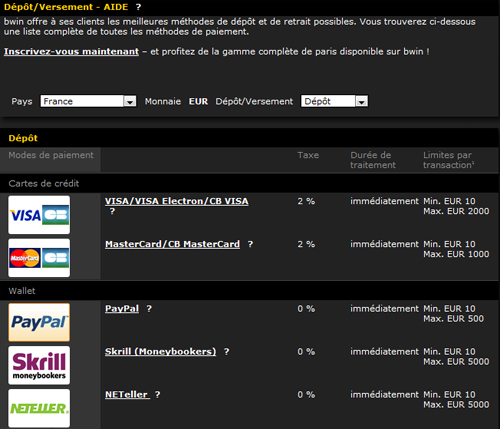Click the VISA CB card logo
The width and height of the screenshot is (500, 429).
click(39, 215)
